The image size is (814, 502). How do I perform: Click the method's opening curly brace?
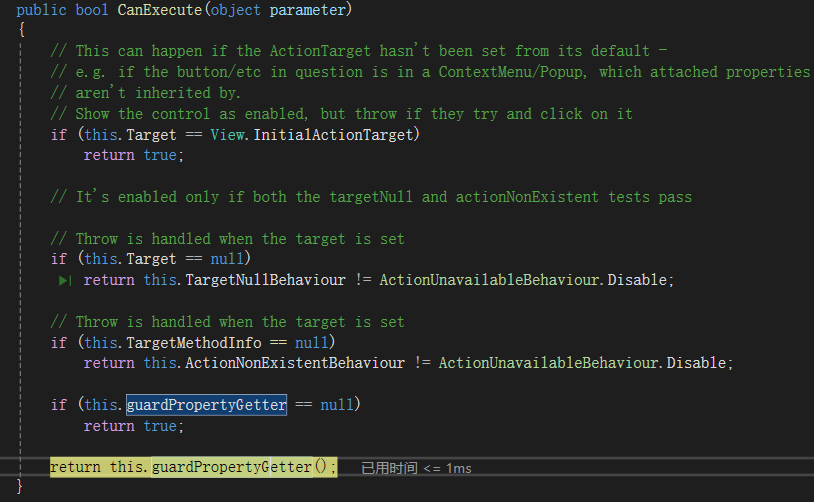(21, 29)
